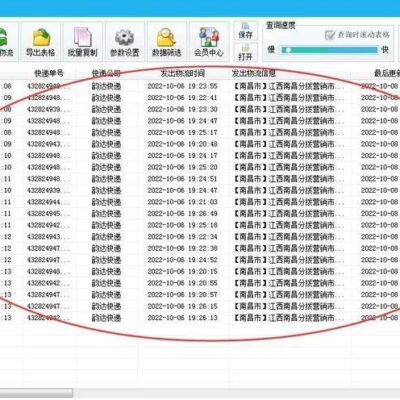Click the 【南昌市】 logistics info in 19:25:20 row
400x400 pixels.
(289, 167)
